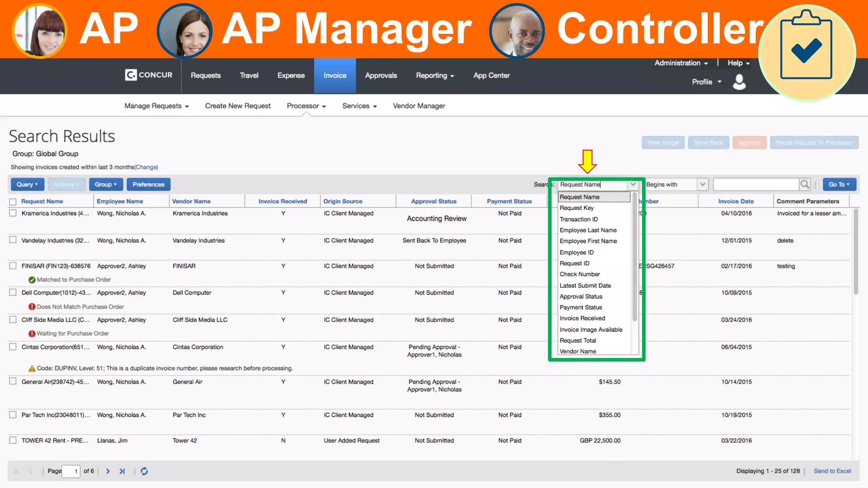Toggle the select-all header checkbox
The width and height of the screenshot is (868, 488).
click(13, 202)
